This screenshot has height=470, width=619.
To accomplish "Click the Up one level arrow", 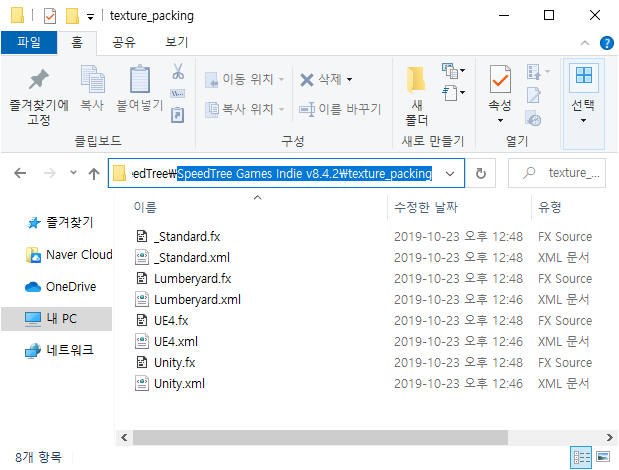I will click(x=94, y=173).
